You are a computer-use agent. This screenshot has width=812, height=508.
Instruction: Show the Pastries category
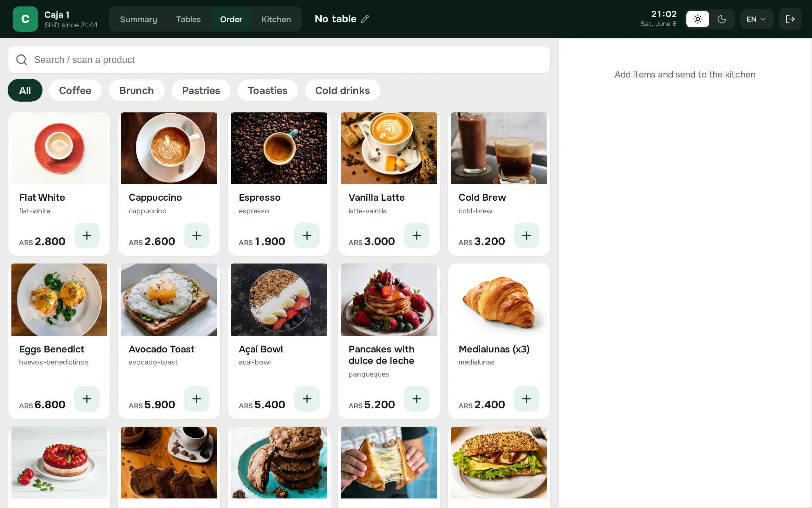click(x=201, y=90)
